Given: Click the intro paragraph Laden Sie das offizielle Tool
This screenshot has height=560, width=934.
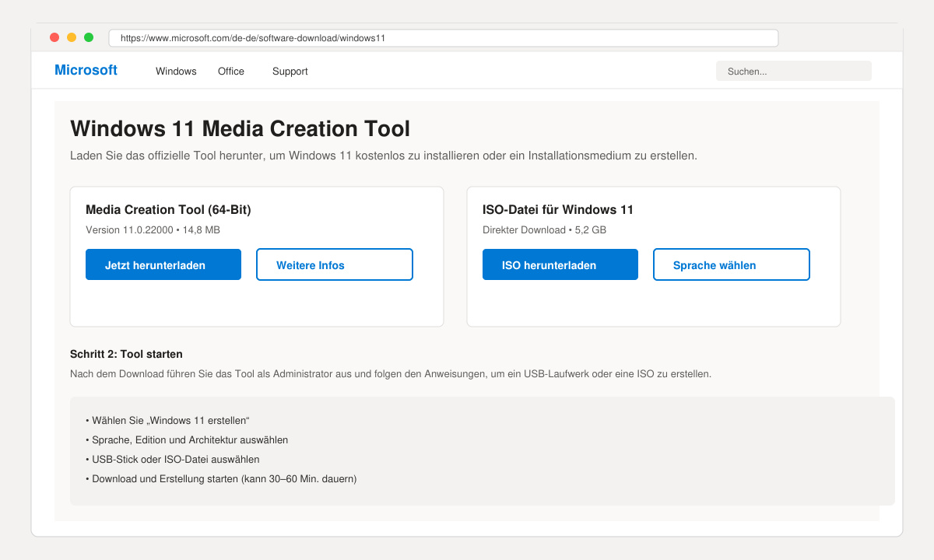Looking at the screenshot, I should point(384,156).
